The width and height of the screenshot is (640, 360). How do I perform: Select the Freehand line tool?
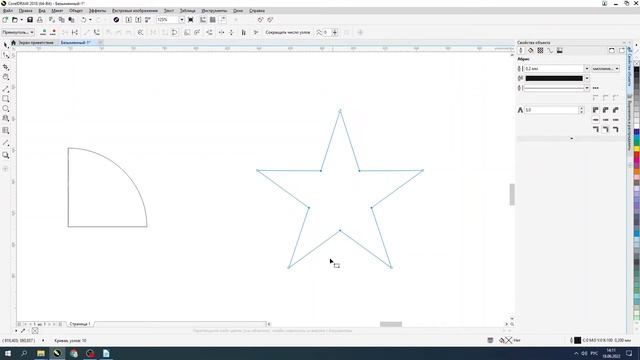pos(6,88)
